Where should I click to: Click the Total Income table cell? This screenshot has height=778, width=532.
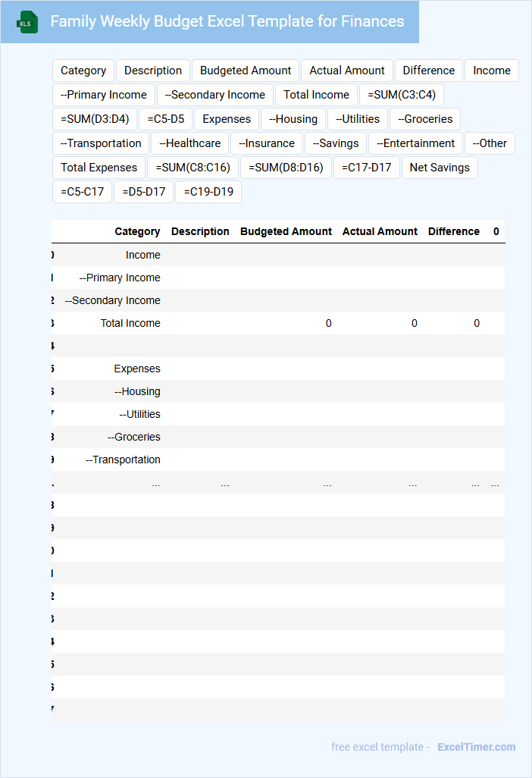(130, 324)
